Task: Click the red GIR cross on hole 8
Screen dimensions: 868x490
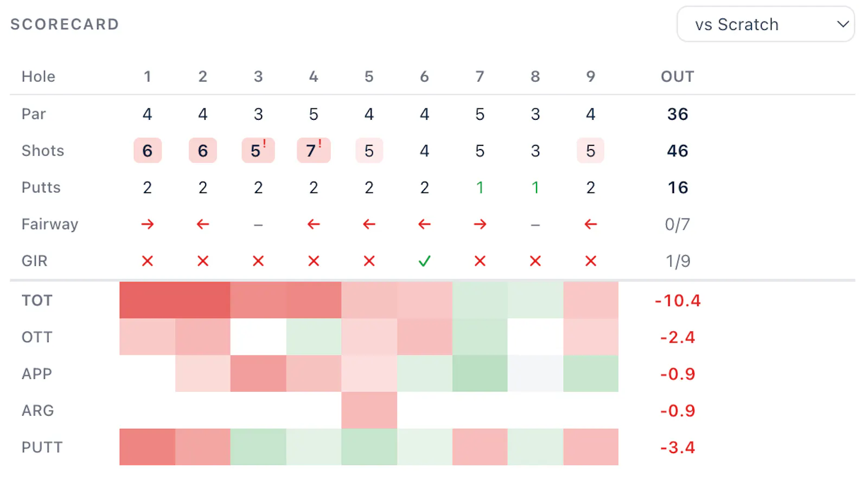Action: click(535, 261)
